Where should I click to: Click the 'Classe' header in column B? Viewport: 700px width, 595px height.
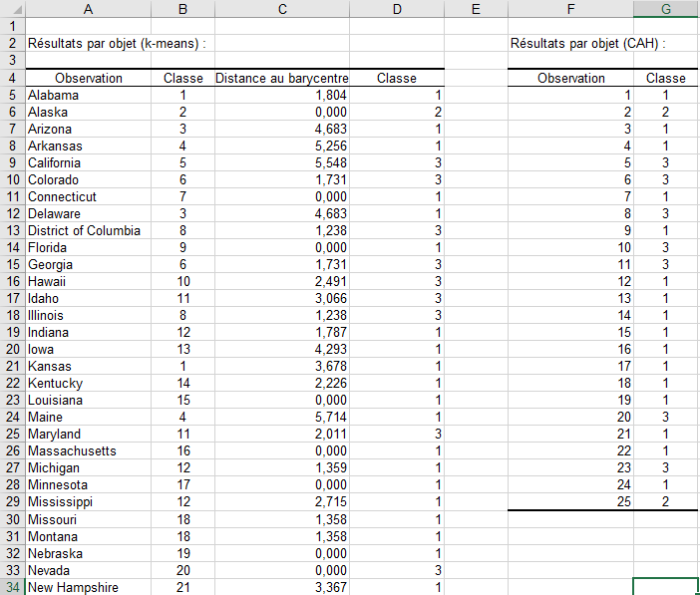(183, 78)
